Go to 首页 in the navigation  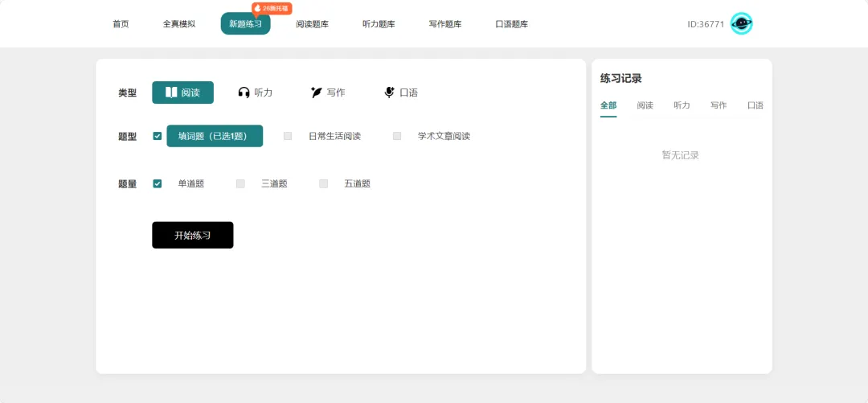tap(121, 24)
